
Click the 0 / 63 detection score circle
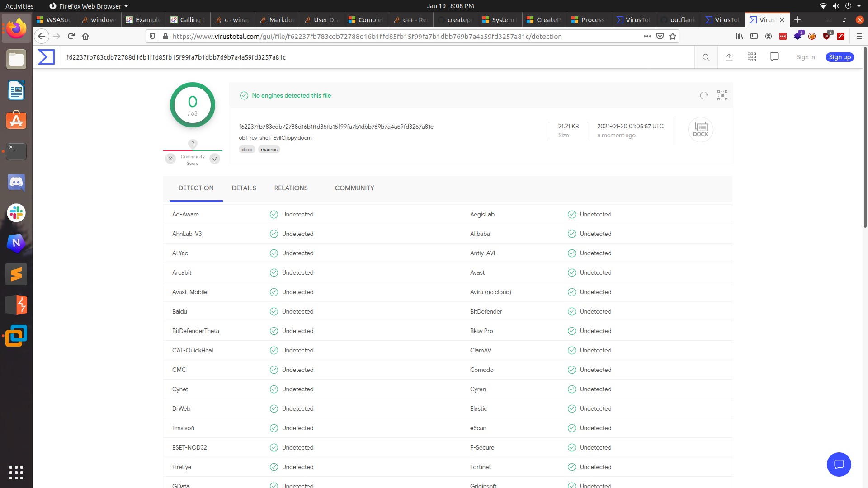pyautogui.click(x=193, y=105)
